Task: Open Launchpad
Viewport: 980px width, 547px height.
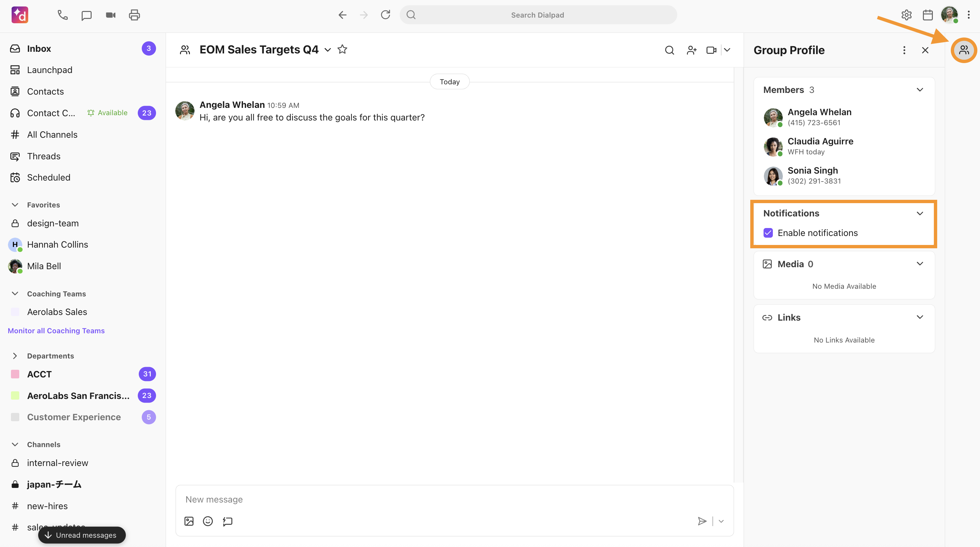Action: pos(83,70)
